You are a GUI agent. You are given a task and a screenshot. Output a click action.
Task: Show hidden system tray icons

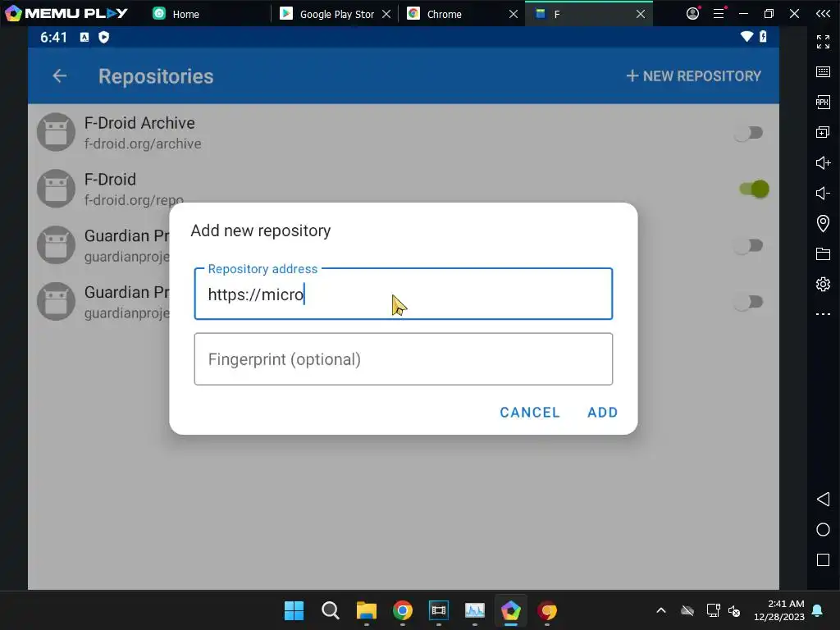tap(661, 610)
